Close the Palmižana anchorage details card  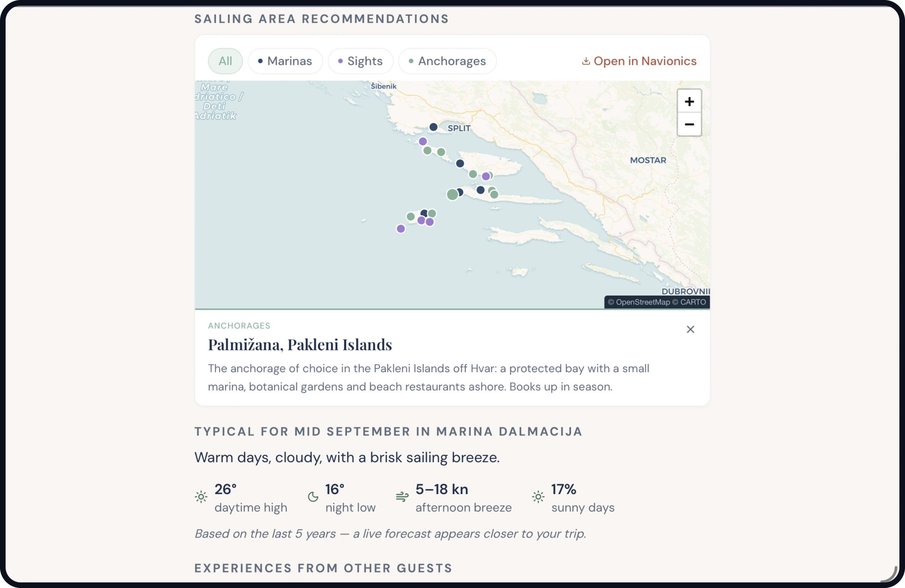click(x=690, y=330)
